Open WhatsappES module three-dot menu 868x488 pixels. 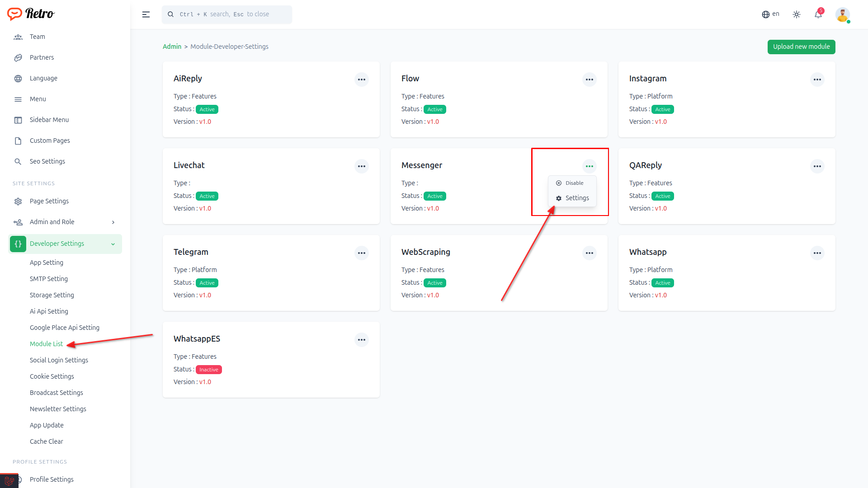(362, 340)
